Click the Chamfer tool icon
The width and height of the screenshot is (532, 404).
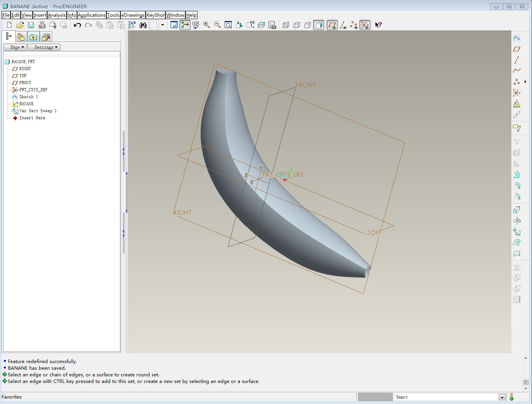517,196
